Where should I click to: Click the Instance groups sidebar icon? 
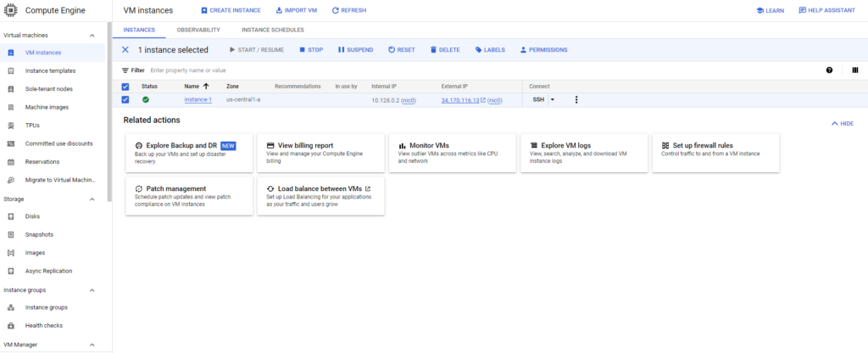[x=10, y=307]
